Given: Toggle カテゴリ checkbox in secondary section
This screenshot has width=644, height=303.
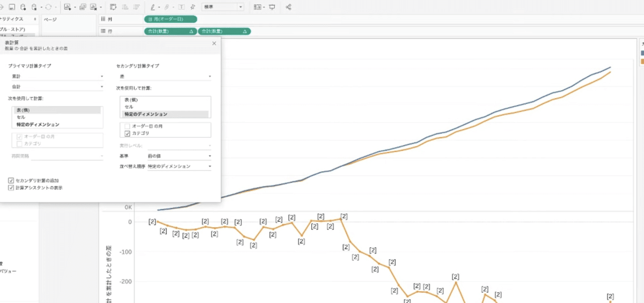Looking at the screenshot, I should [x=128, y=133].
